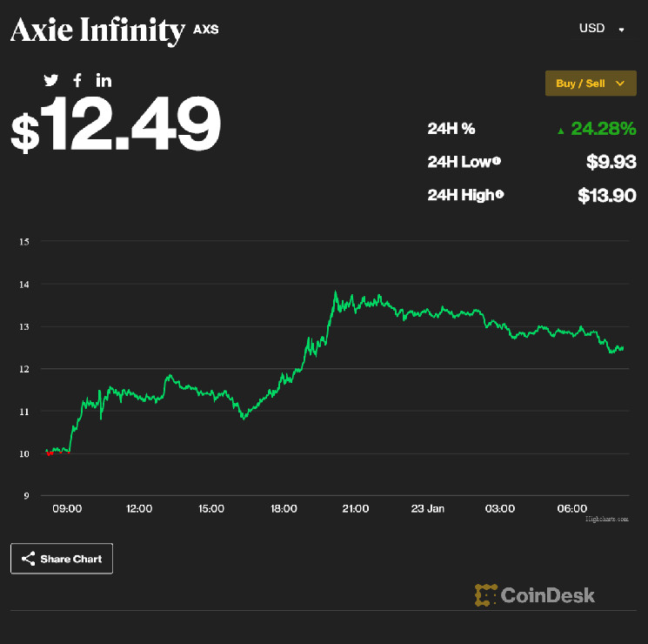648x644 pixels.
Task: Share on Twitter via bird icon
Action: coord(51,80)
